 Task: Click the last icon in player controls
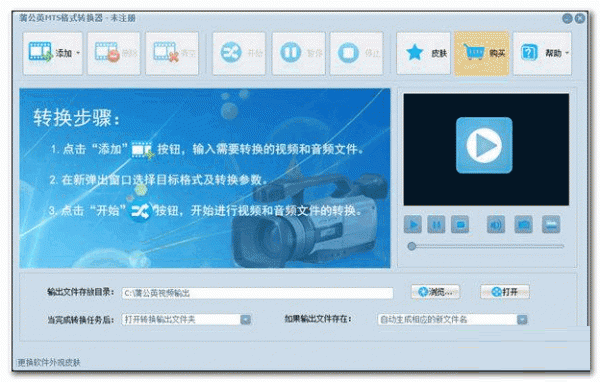coord(551,224)
